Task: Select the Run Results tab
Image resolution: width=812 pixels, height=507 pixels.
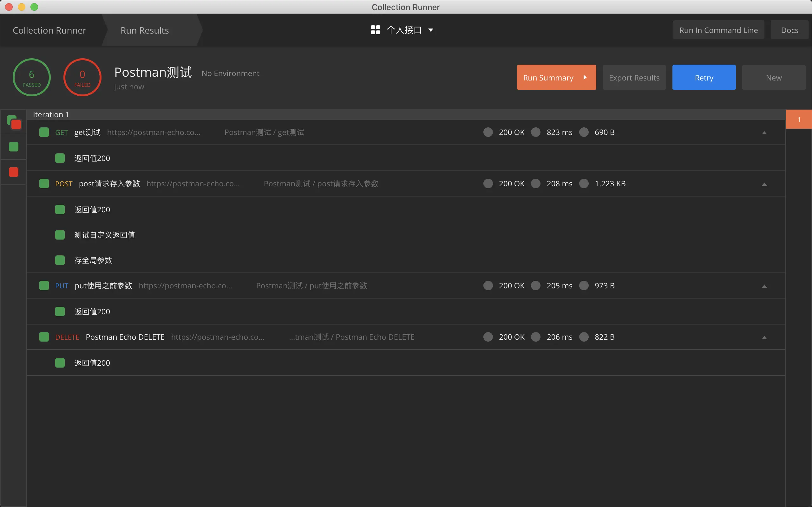Action: [145, 30]
